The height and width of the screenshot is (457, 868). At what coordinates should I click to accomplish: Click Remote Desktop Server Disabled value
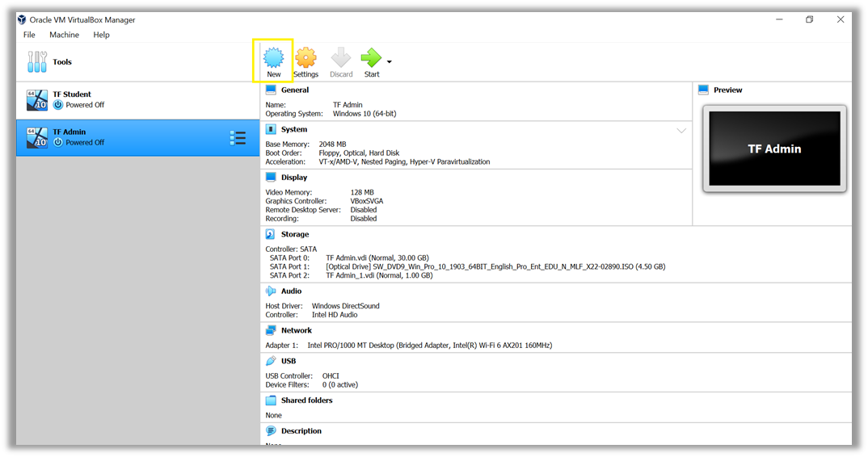363,210
